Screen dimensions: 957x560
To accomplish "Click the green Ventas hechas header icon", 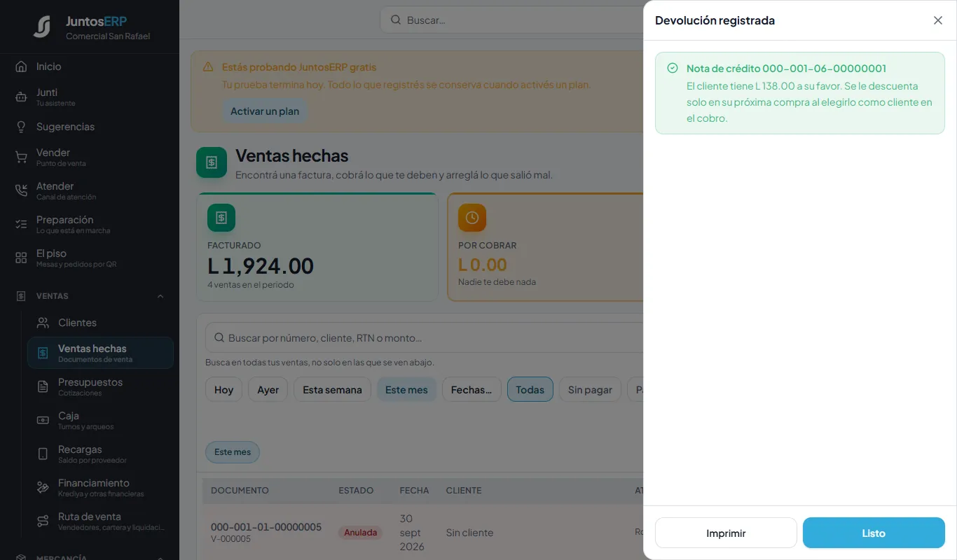I will click(212, 162).
